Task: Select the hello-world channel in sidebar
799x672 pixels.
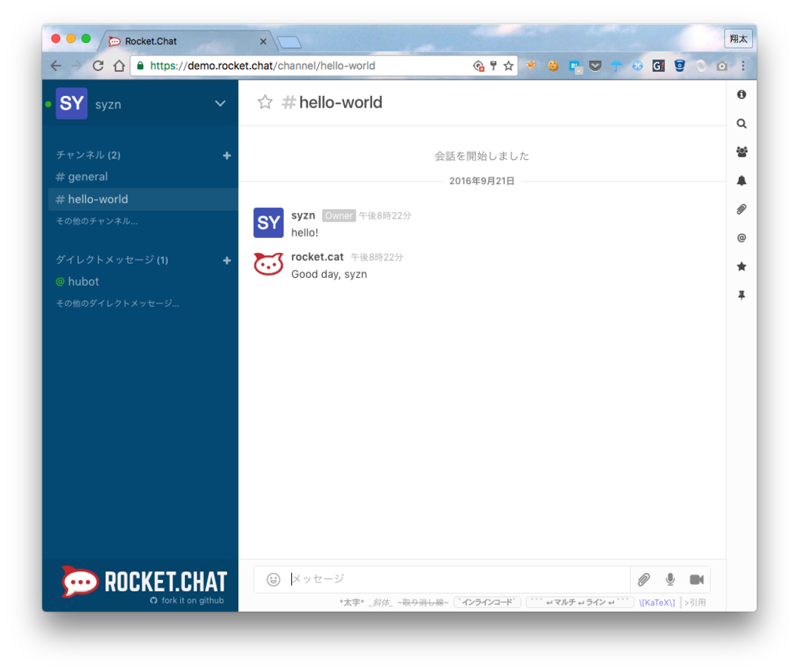Action: point(144,199)
